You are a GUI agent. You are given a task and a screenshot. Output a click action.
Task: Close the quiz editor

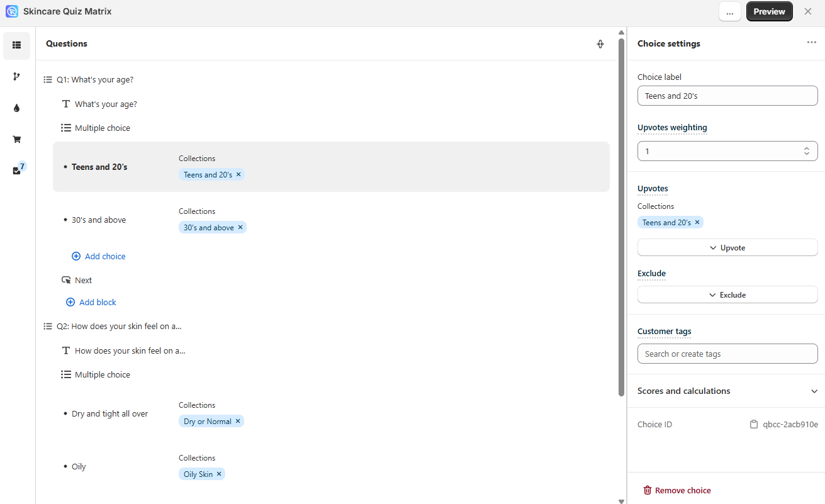808,11
